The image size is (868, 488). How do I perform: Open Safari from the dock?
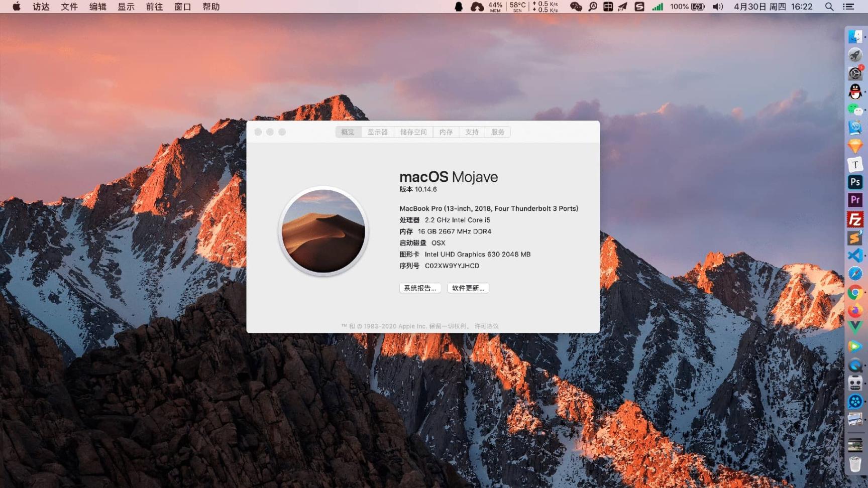[855, 274]
